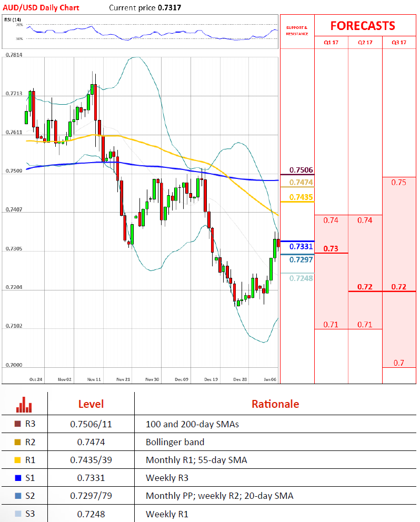This screenshot has width=420, height=522.
Task: Click the AUD/USD Daily Chart title
Action: point(41,8)
